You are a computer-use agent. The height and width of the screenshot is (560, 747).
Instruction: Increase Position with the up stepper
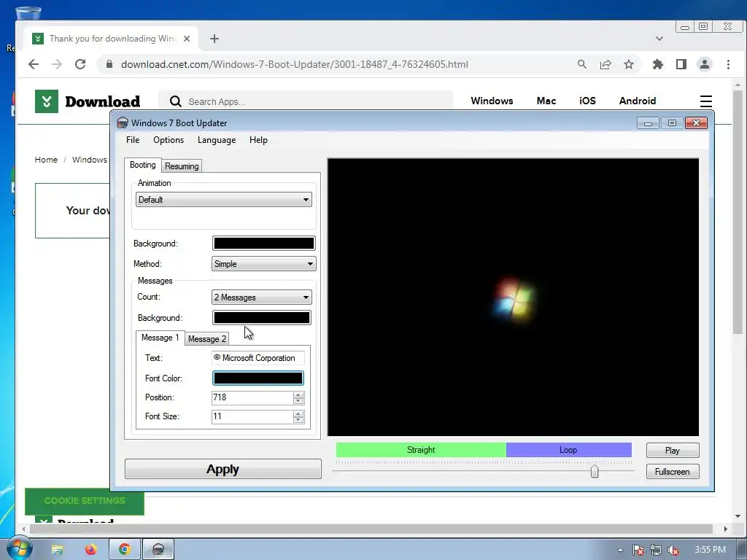tap(298, 394)
